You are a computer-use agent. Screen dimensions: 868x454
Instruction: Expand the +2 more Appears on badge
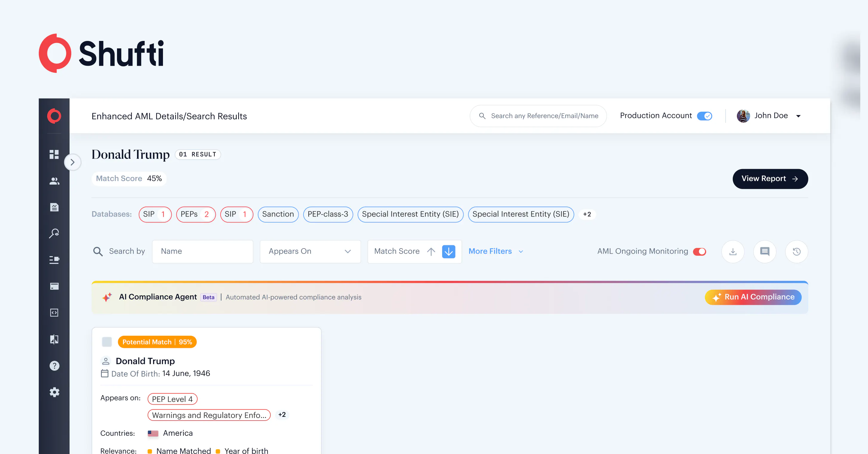tap(282, 415)
